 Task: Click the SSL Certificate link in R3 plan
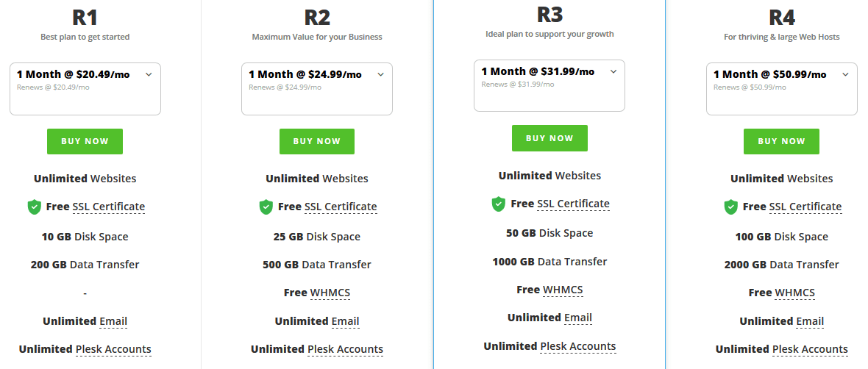(573, 204)
